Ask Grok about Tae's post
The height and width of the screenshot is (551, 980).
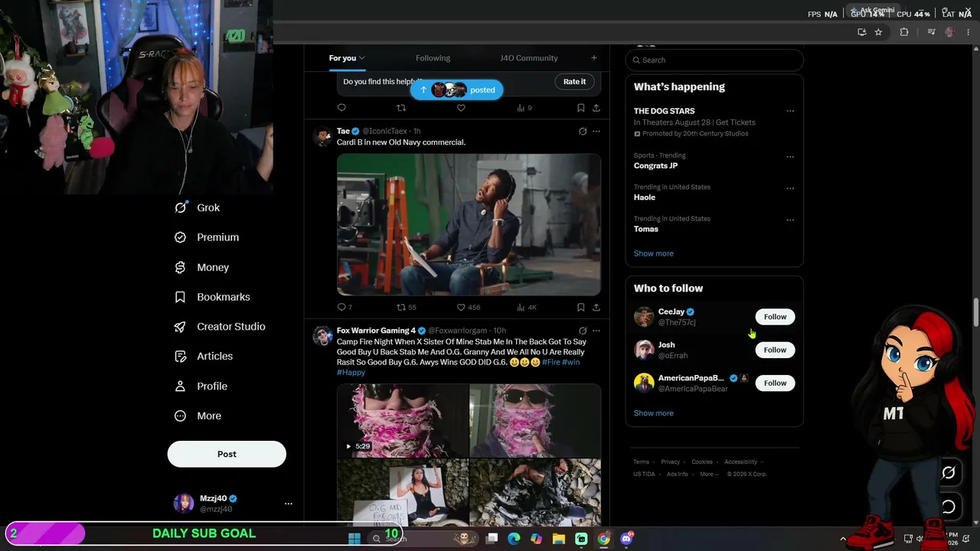[583, 132]
